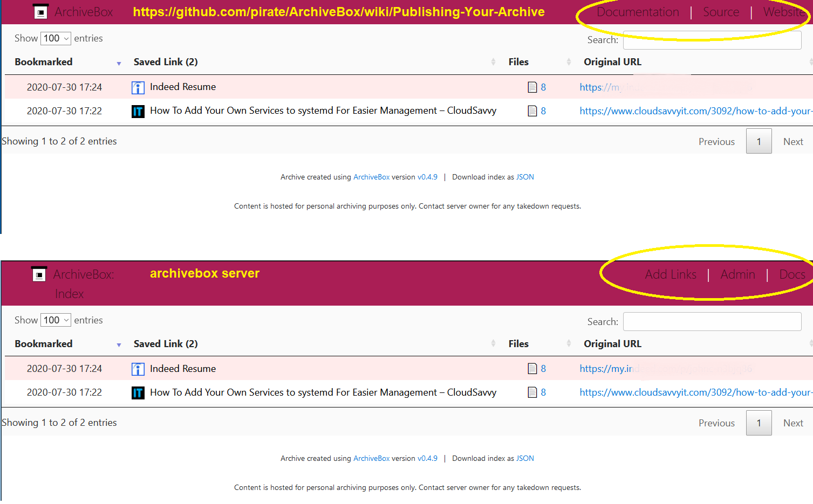Click Next in bottom pagination
Image resolution: width=813 pixels, height=504 pixels.
tap(793, 423)
